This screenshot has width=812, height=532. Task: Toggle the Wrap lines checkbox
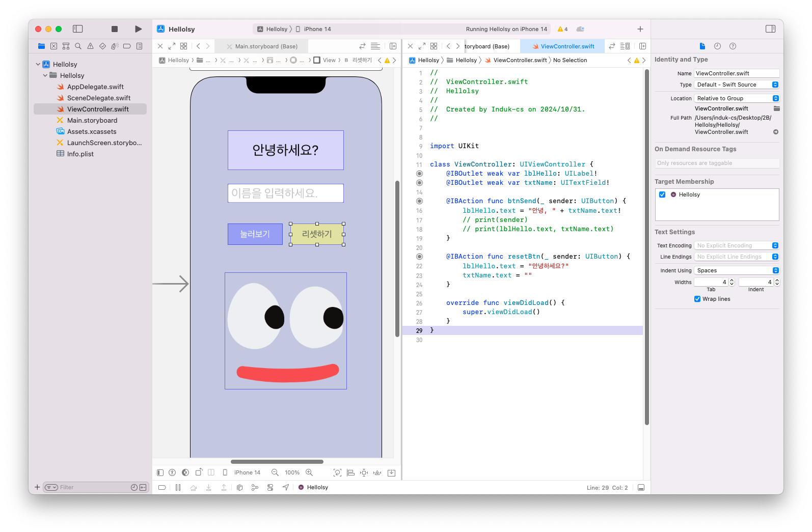[x=697, y=299]
